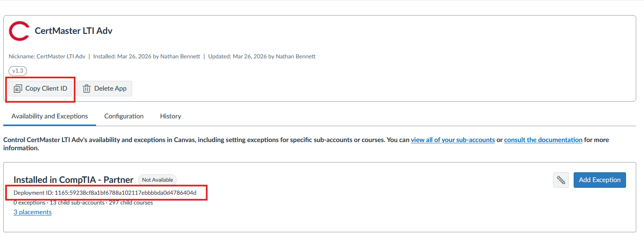Screen dimensions: 644x238
Task: Click the pencil edit icon beside Add Exception
Action: click(561, 180)
